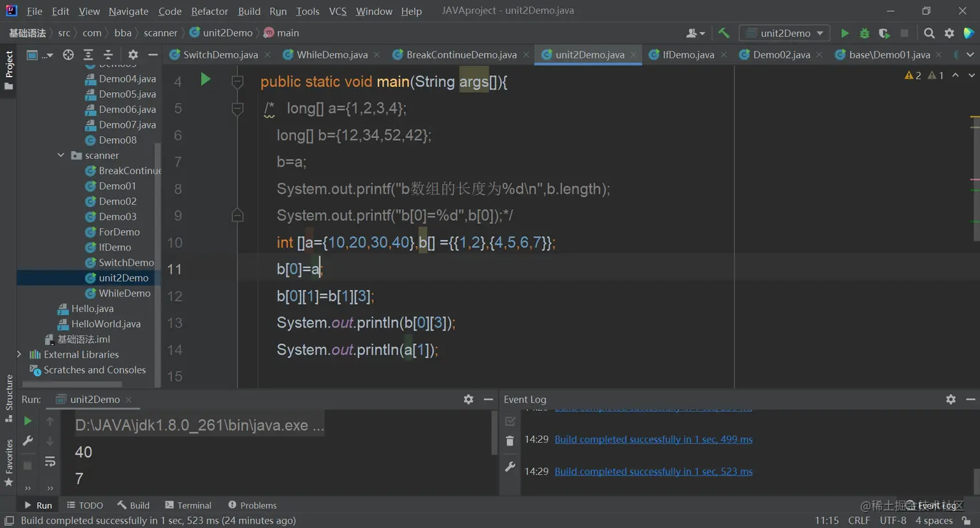Click the grey Stop square in the main toolbar
Screen dimensions: 980x528
click(904, 33)
